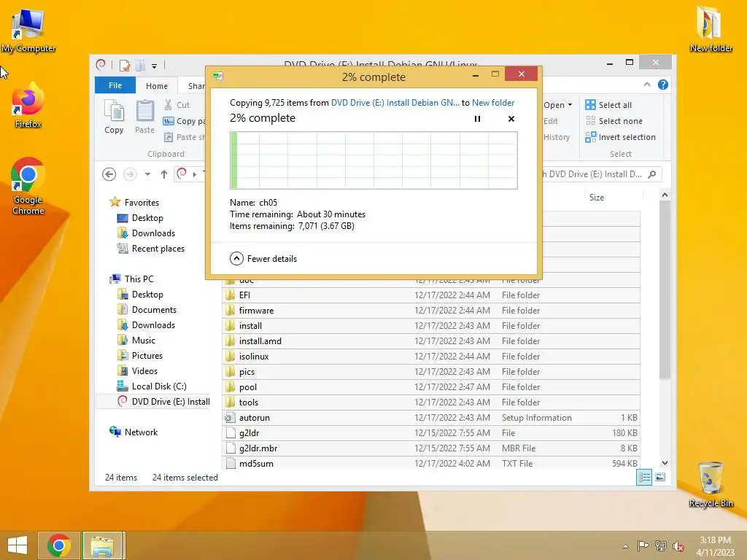Click Invert selection in the ribbon
The width and height of the screenshot is (747, 560).
pyautogui.click(x=621, y=137)
